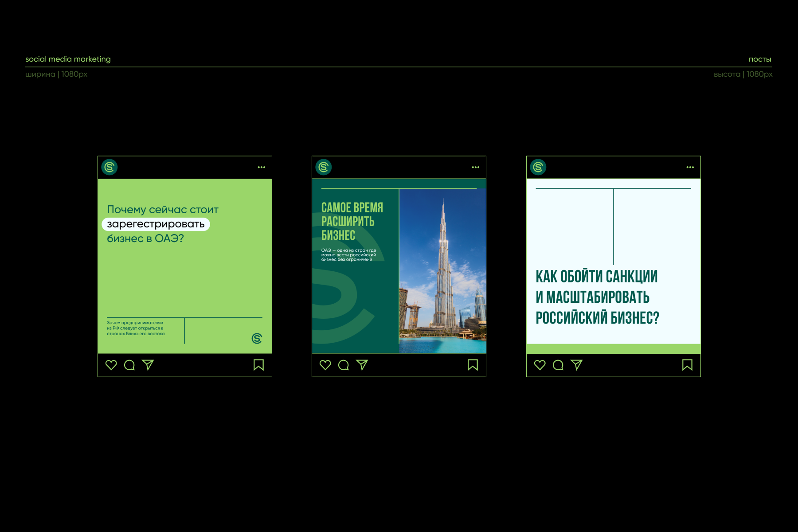Like the green 'Почему сейчас стоит' post
Screen dimensions: 798x532
point(111,365)
